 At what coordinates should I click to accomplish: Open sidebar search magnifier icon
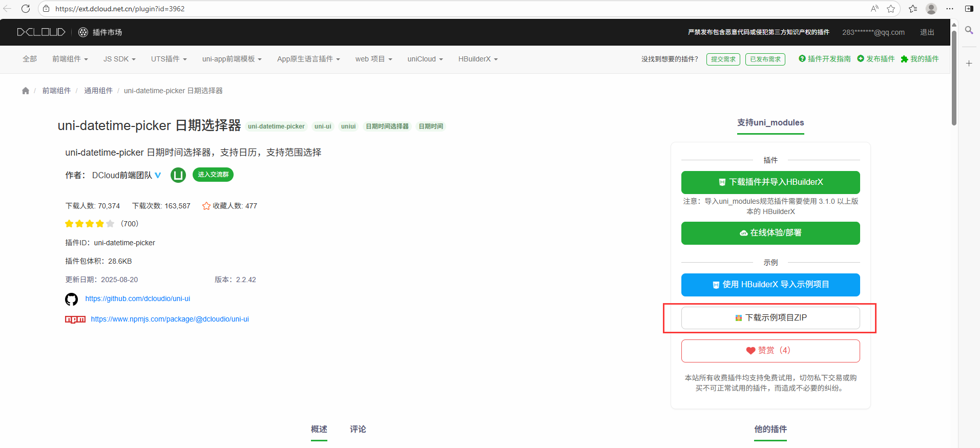click(969, 30)
